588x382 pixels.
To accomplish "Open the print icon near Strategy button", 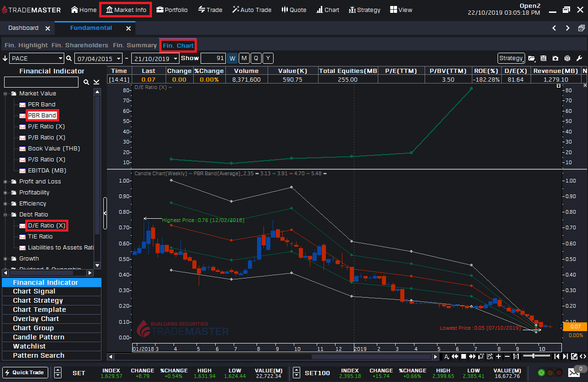I will pyautogui.click(x=567, y=58).
